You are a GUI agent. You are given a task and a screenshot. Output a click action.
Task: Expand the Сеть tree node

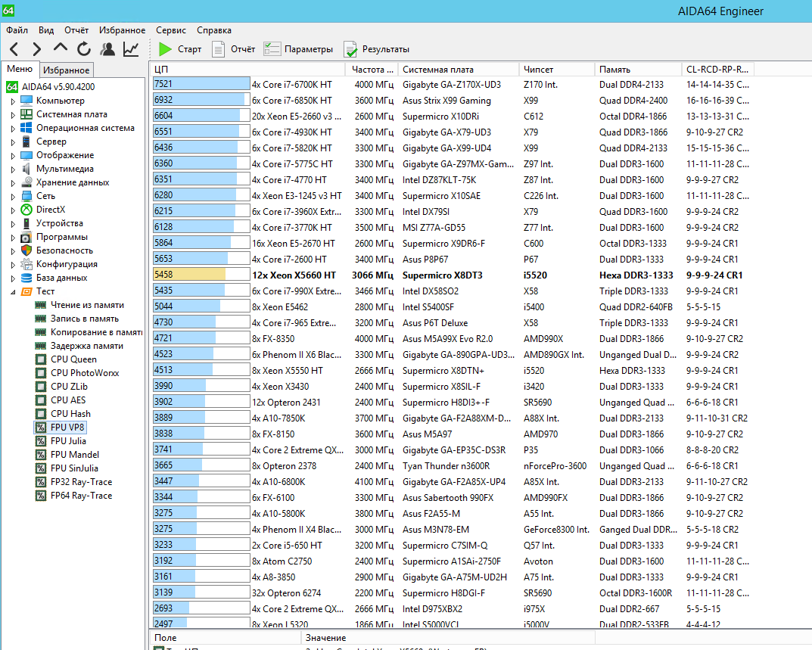(x=13, y=196)
